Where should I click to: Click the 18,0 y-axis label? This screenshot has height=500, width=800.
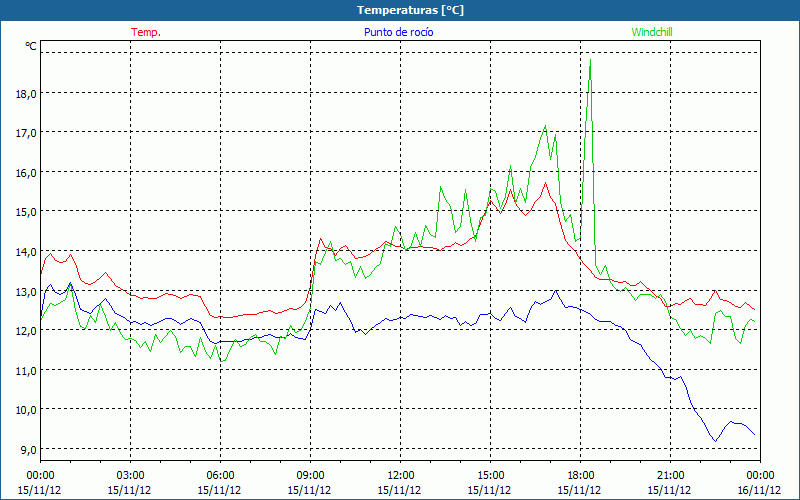pyautogui.click(x=27, y=93)
